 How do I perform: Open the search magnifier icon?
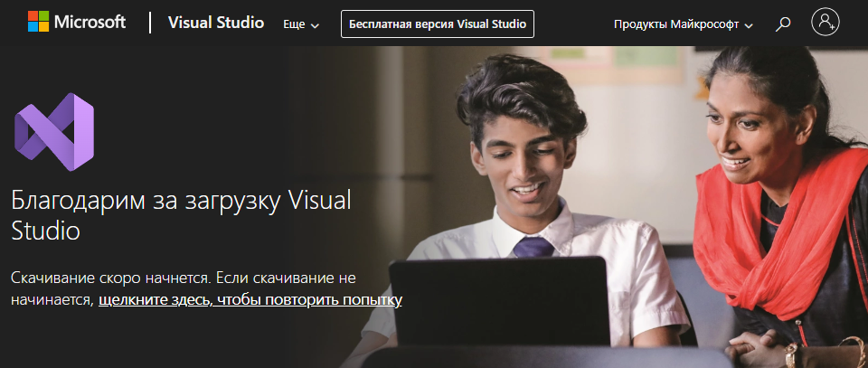[x=783, y=24]
